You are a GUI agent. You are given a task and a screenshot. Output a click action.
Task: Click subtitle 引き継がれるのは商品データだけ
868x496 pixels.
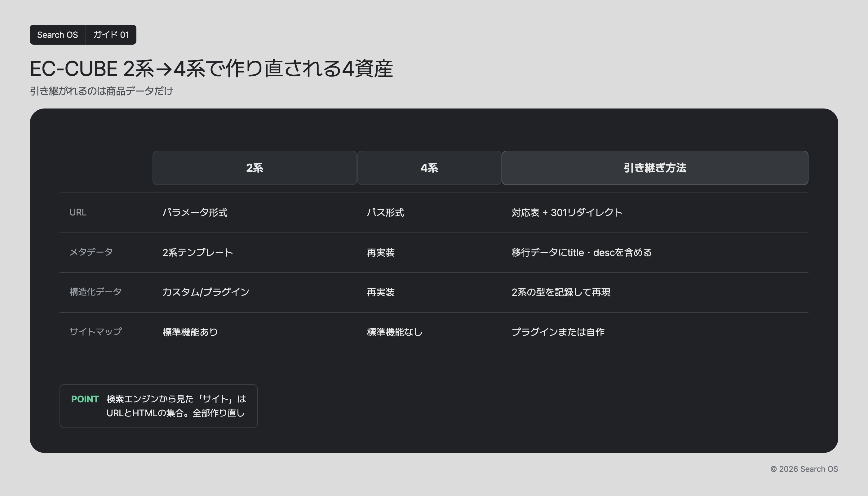click(101, 91)
